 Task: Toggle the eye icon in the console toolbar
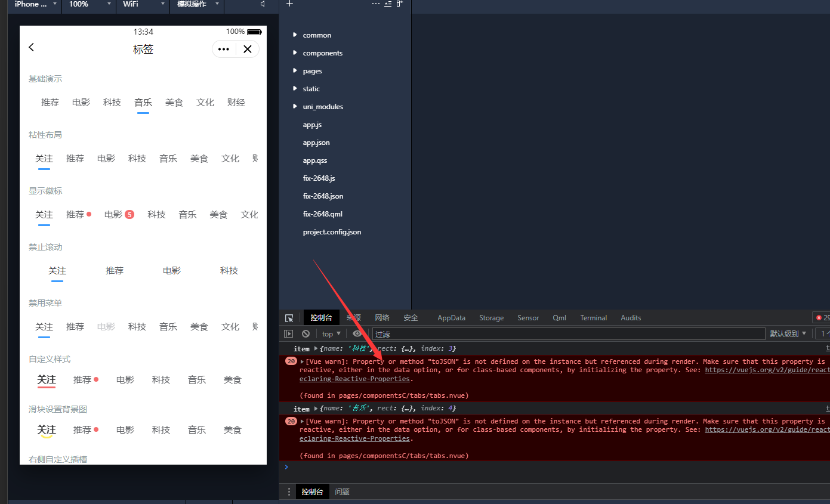(357, 333)
